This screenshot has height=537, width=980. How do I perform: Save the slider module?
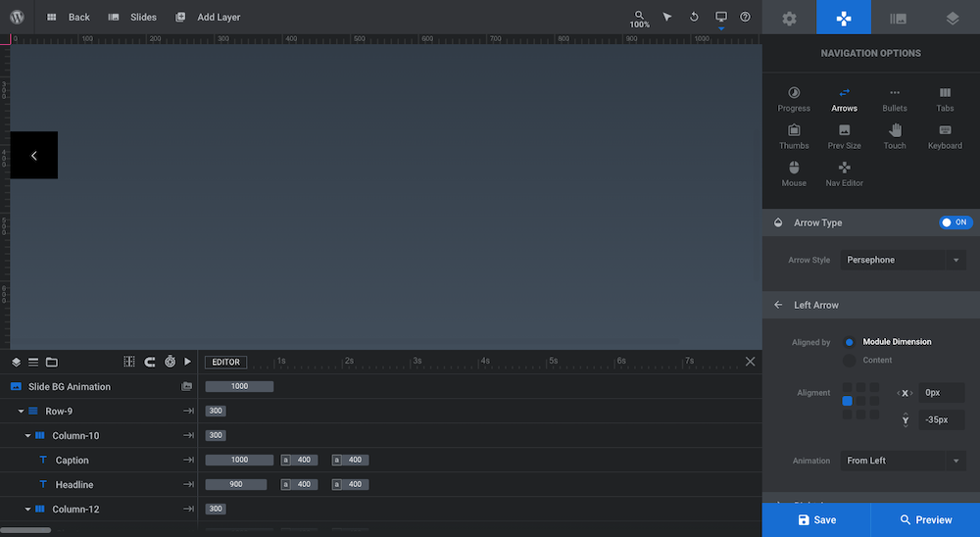(816, 520)
